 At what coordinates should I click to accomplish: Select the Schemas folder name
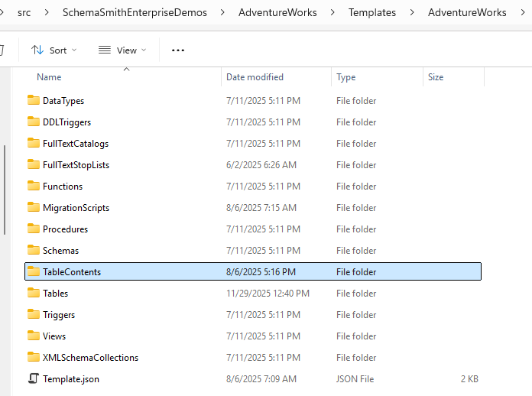(60, 251)
